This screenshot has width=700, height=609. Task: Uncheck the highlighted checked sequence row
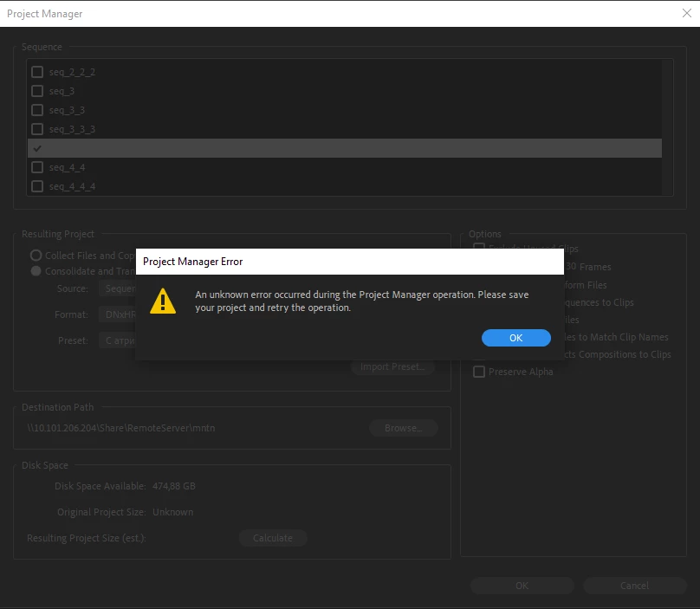tap(37, 148)
